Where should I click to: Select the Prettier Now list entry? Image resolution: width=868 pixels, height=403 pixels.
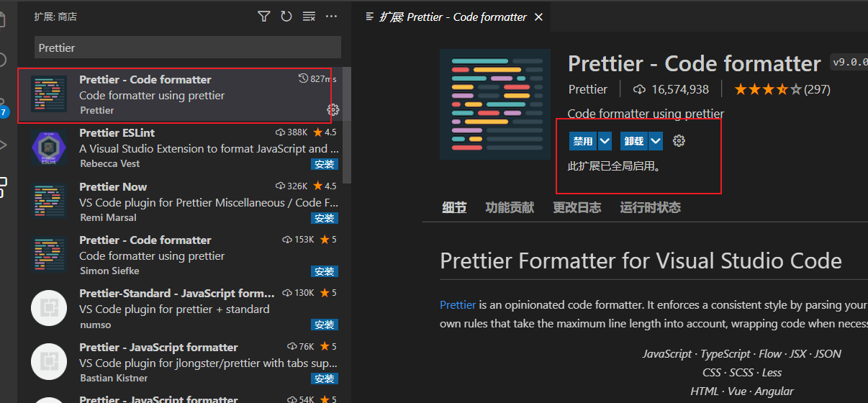click(180, 202)
